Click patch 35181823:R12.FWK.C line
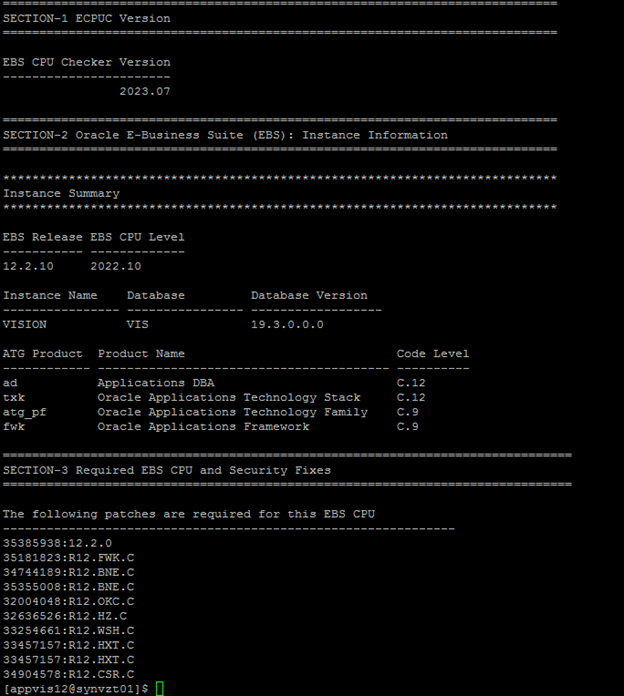624x696 pixels. [x=68, y=558]
